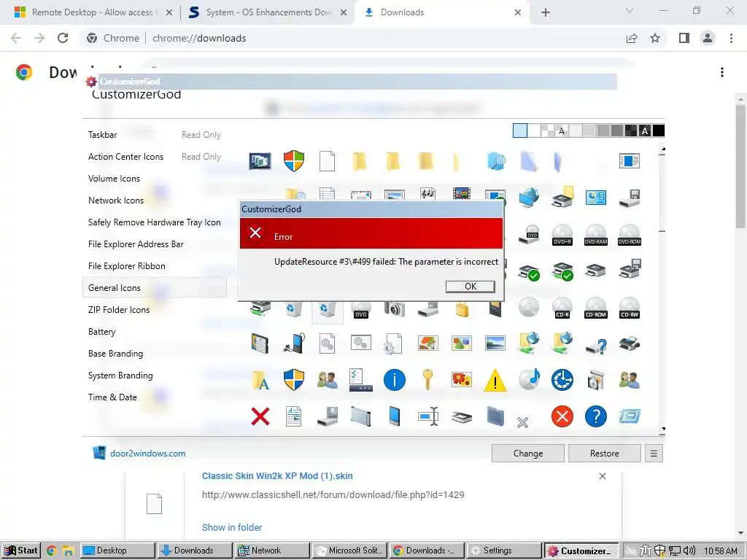The height and width of the screenshot is (560, 747).
Task: Select the folder with letter A fonts icon
Action: pos(260,380)
